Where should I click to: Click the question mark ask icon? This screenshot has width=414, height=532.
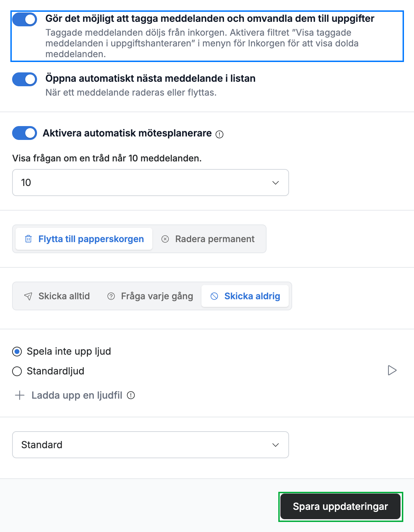(111, 296)
